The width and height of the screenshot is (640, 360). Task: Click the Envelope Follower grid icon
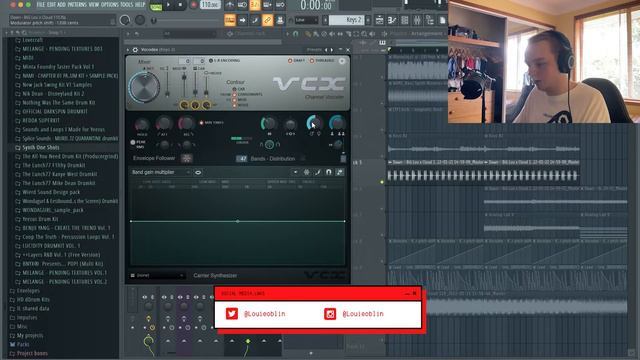pyautogui.click(x=187, y=158)
